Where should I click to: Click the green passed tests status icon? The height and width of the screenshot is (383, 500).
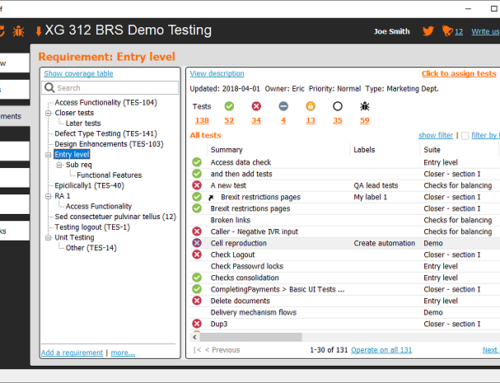229,106
